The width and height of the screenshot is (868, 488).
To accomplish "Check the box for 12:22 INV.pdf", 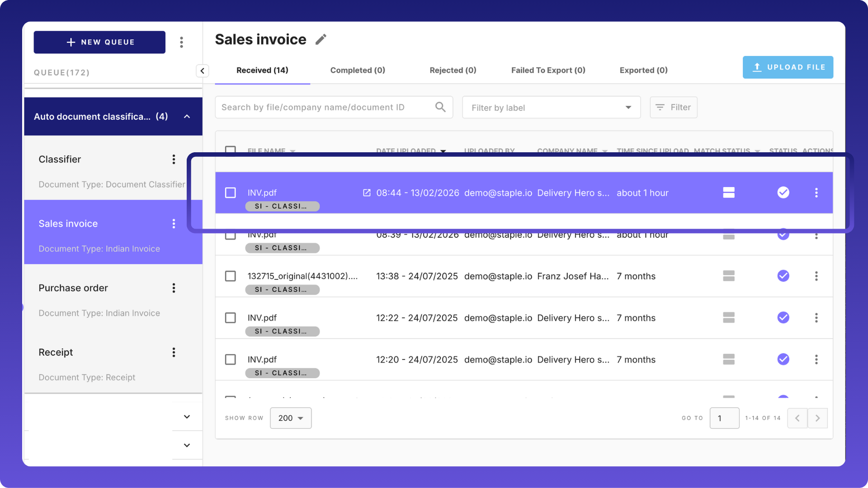I will (231, 318).
